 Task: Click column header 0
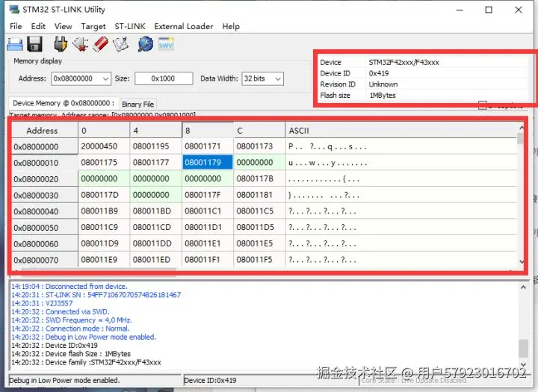(104, 131)
